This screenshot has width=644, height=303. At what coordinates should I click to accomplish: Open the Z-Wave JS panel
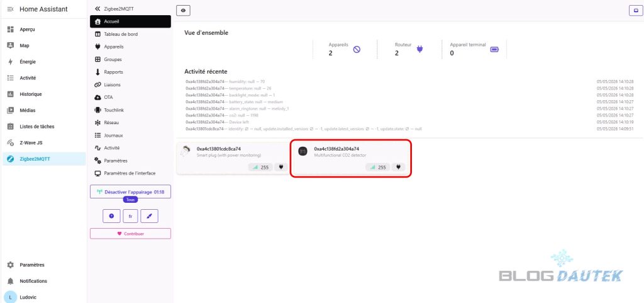tap(44, 142)
